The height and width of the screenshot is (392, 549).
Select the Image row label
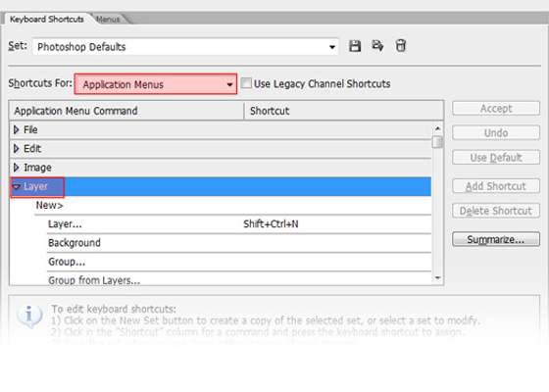click(x=37, y=168)
